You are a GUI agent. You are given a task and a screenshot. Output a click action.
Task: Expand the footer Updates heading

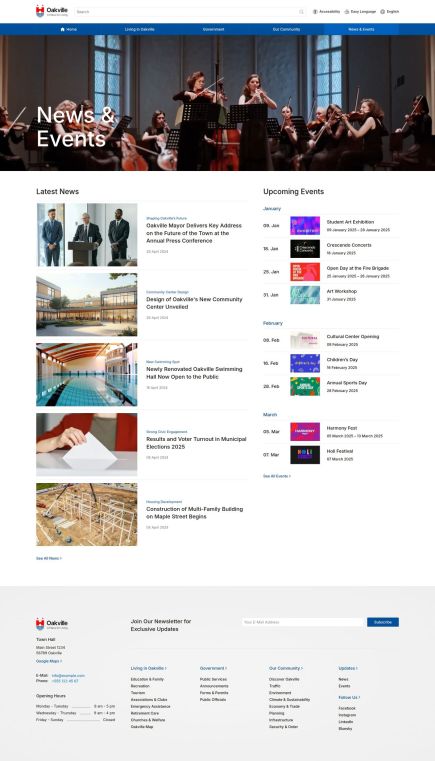(x=348, y=668)
